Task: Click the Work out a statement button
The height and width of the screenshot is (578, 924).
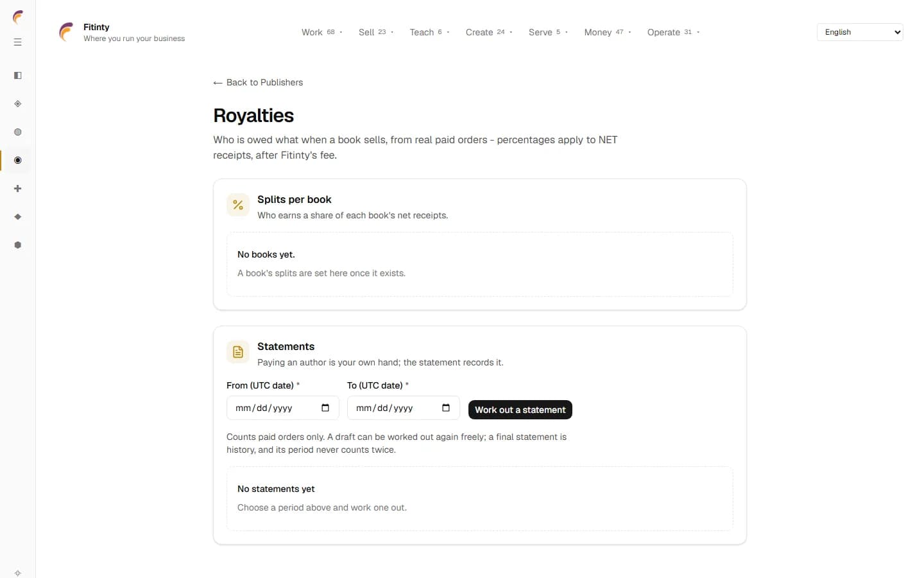Action: coord(520,410)
